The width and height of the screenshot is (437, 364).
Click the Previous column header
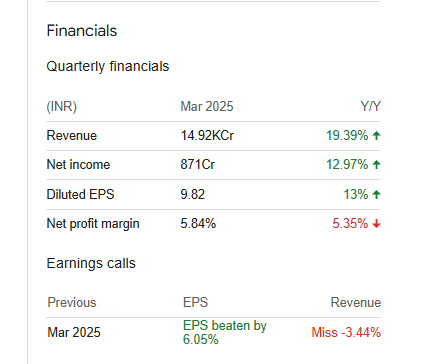[72, 303]
